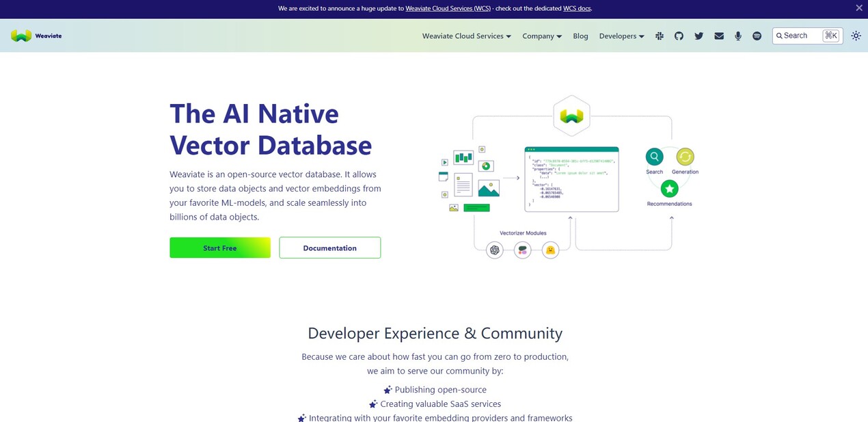Click the Start Free button
The image size is (868, 422).
click(220, 248)
